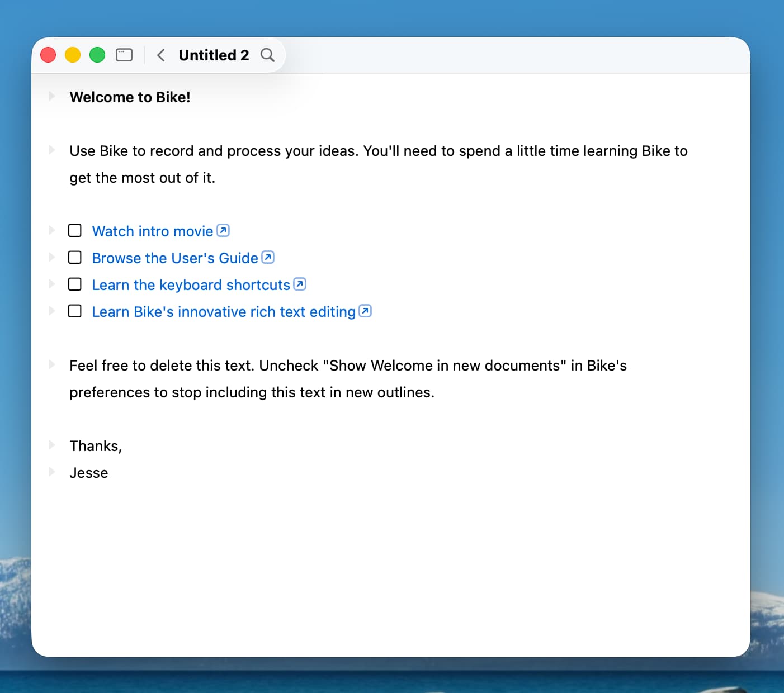Click the Jesse text row
Viewport: 784px width, 693px height.
tap(89, 473)
